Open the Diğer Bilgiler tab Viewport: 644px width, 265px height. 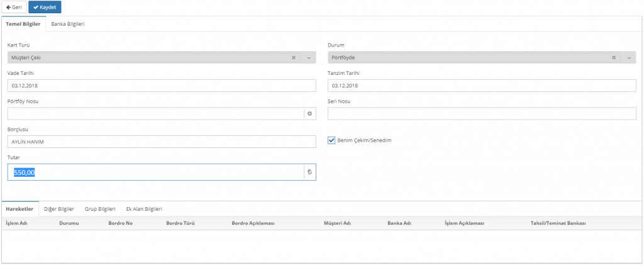[x=59, y=208]
